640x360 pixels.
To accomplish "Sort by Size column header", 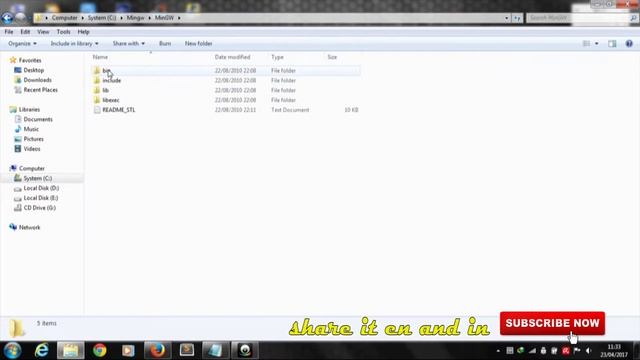I will pos(332,57).
